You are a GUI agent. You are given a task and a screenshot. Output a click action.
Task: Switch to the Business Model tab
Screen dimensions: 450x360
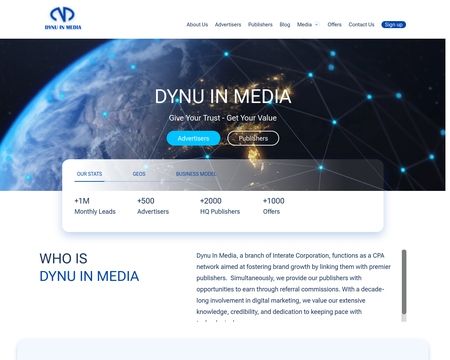pyautogui.click(x=196, y=174)
